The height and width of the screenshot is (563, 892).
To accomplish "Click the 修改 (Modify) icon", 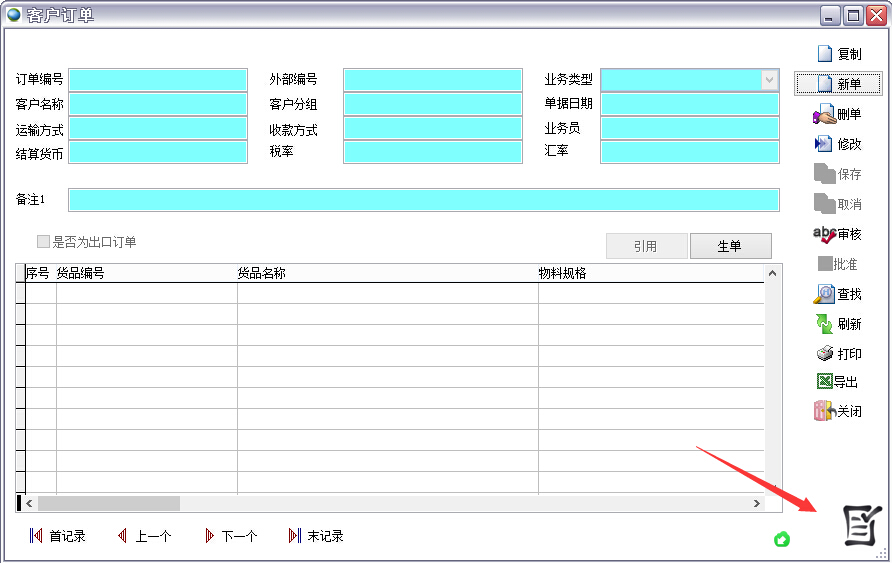I will tap(824, 144).
